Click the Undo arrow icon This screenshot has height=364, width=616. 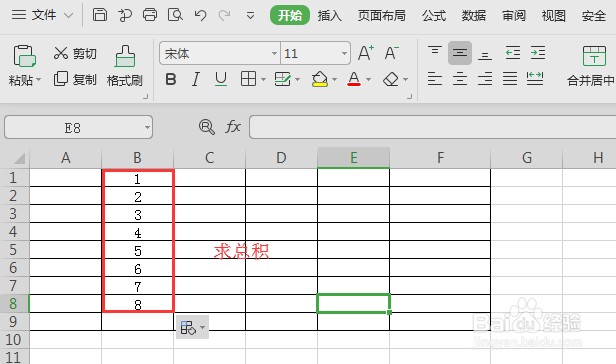pyautogui.click(x=200, y=15)
